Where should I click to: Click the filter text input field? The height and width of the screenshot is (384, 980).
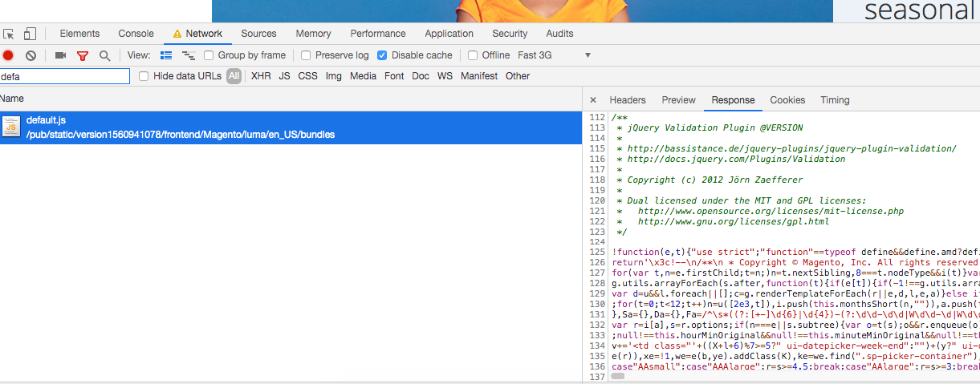64,76
